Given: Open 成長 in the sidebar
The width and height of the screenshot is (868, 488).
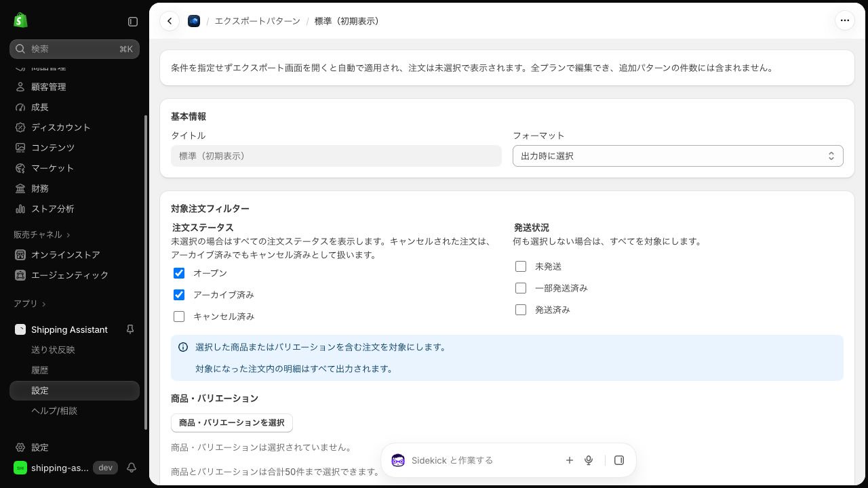Looking at the screenshot, I should [75, 107].
